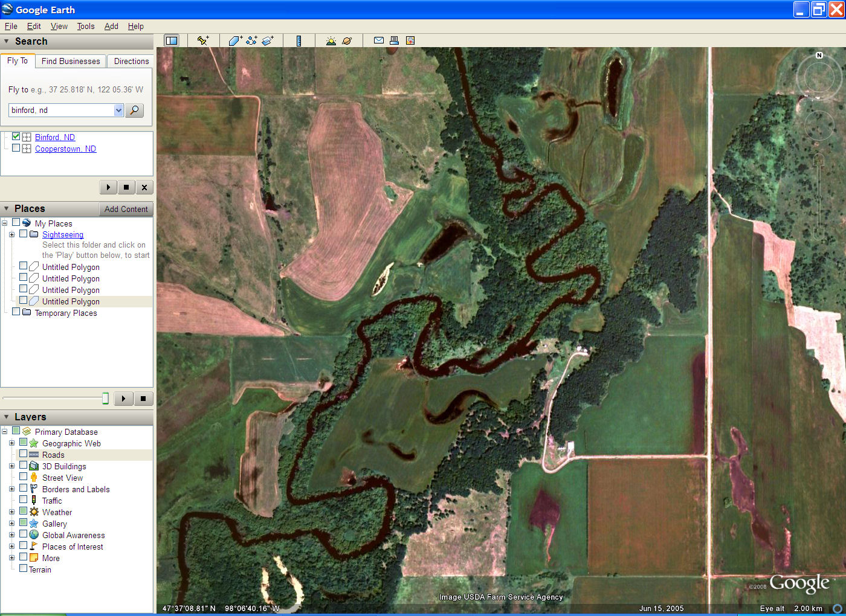
Task: Click the move joystick navigation ring
Action: (x=819, y=125)
